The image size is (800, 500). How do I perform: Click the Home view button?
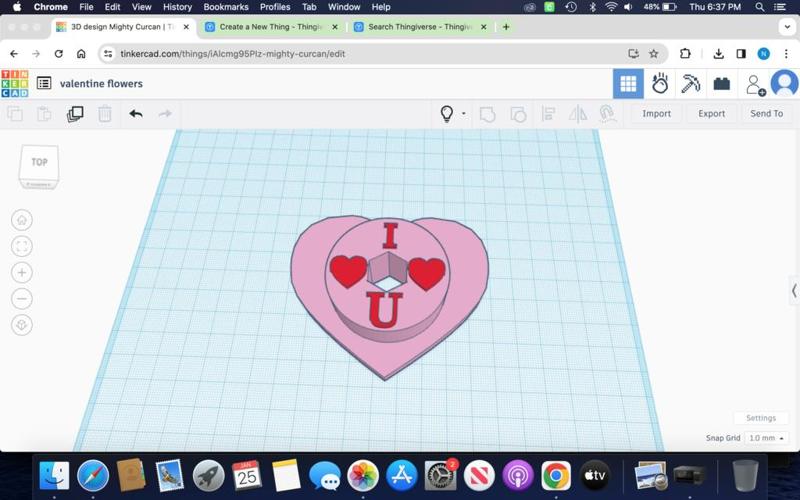(x=22, y=220)
